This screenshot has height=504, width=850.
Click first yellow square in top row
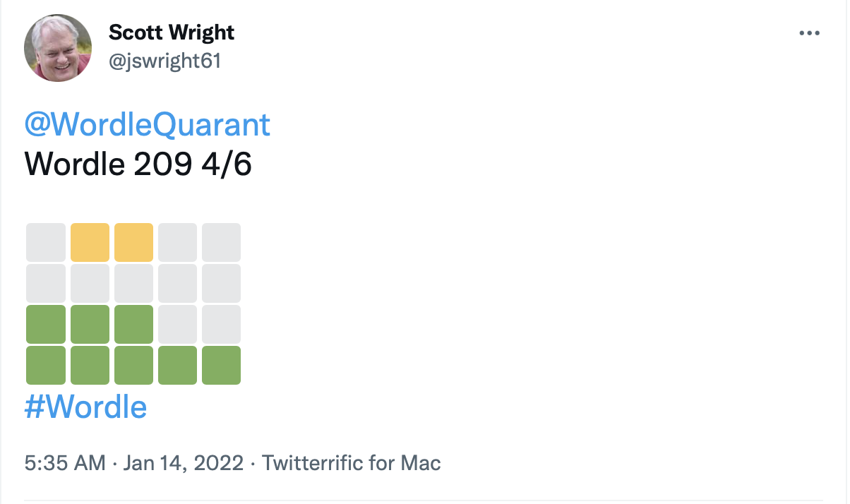click(90, 243)
